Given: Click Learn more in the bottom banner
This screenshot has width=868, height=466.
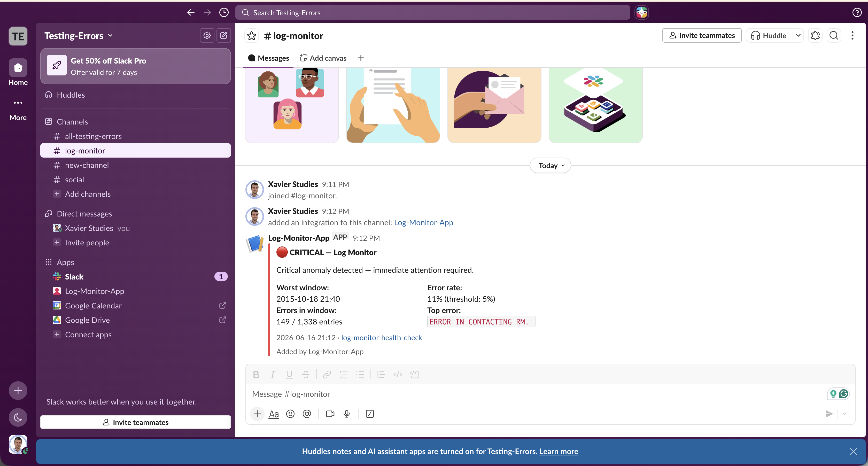Looking at the screenshot, I should coord(559,452).
